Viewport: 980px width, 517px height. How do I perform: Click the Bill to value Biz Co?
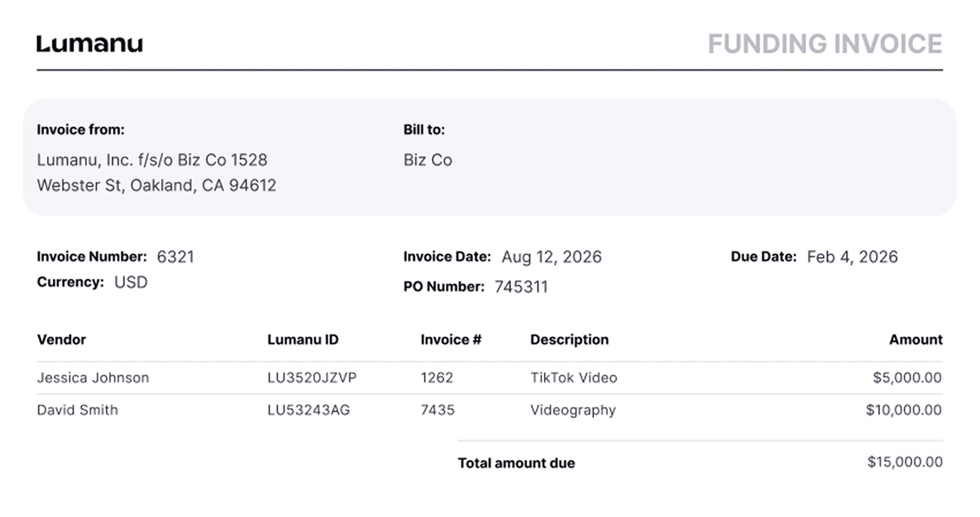pos(428,160)
